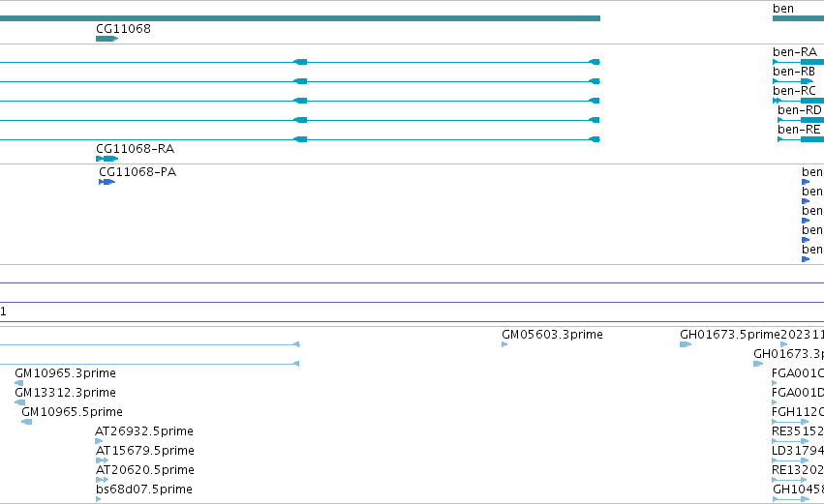
Task: Open the ben-RB transcript label
Action: [x=794, y=72]
